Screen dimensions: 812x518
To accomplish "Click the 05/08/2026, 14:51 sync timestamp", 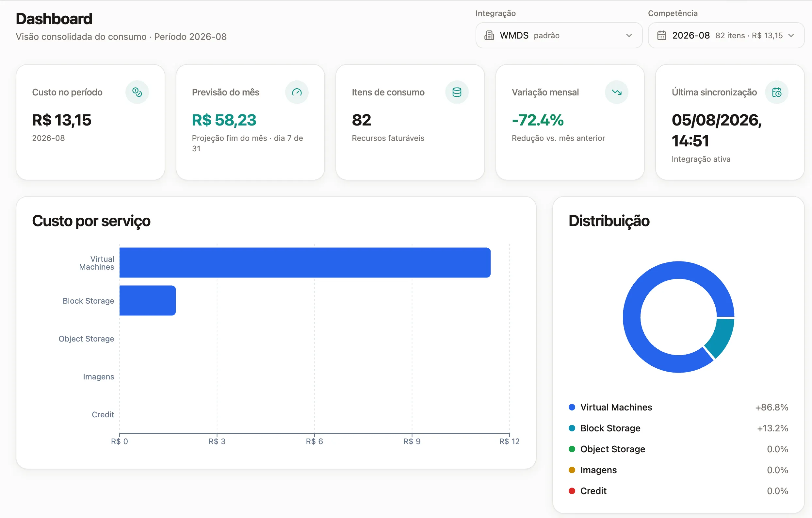I will (717, 131).
